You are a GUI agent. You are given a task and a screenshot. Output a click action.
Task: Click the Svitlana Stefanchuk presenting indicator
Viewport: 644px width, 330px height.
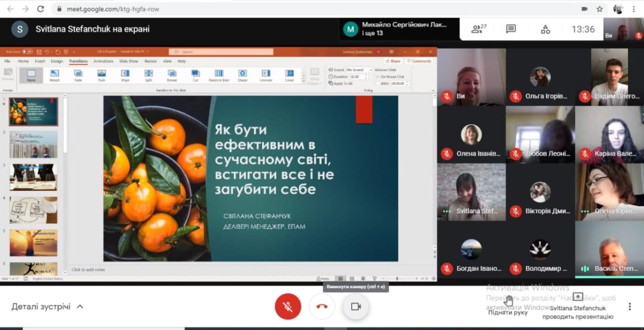click(x=577, y=307)
